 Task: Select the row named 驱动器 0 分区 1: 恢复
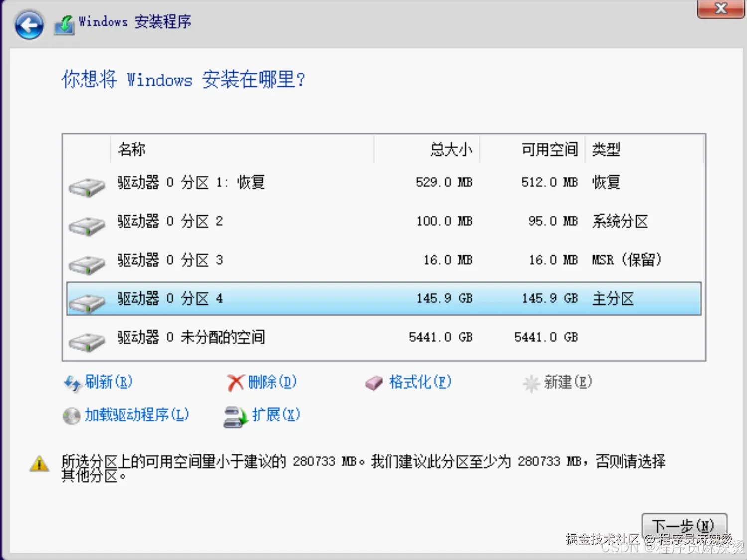[x=384, y=182]
